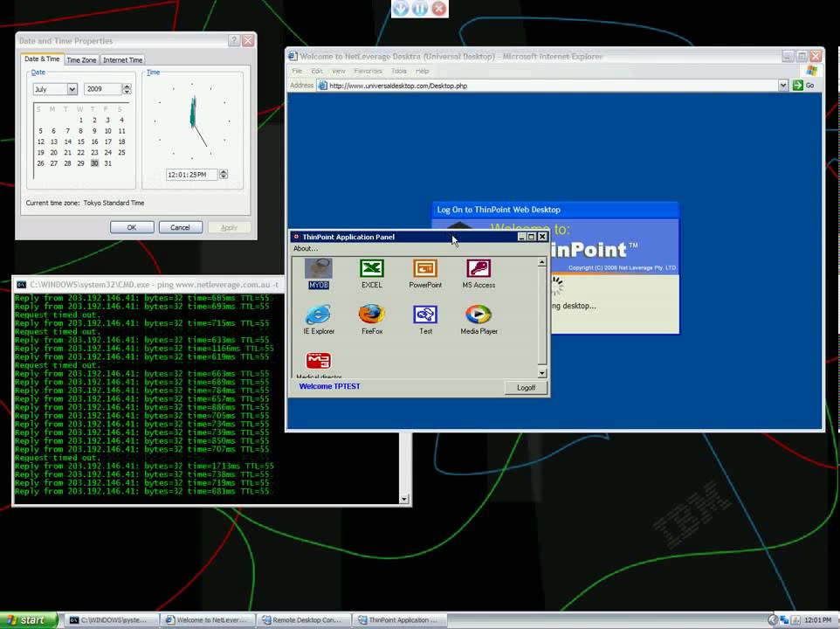This screenshot has width=840, height=629.
Task: Open the View menu in Internet Explorer
Action: click(339, 71)
